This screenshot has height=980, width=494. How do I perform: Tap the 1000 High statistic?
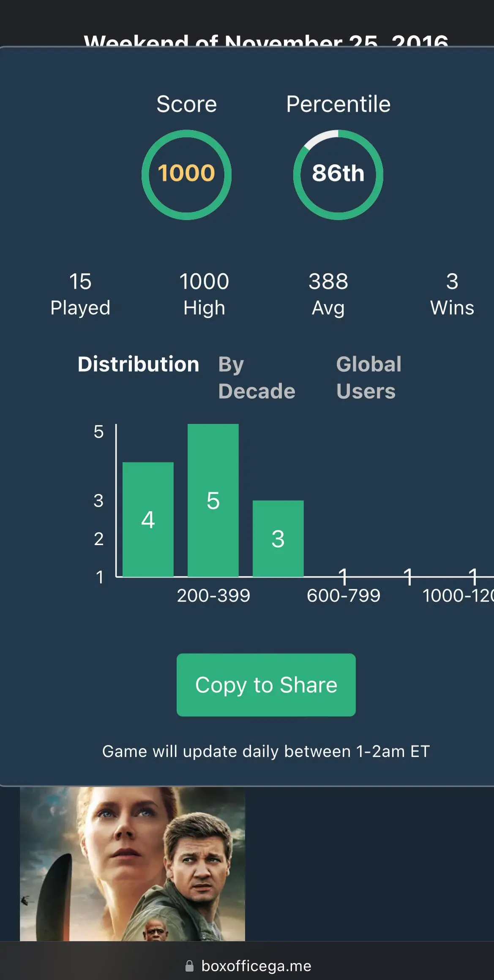point(204,294)
